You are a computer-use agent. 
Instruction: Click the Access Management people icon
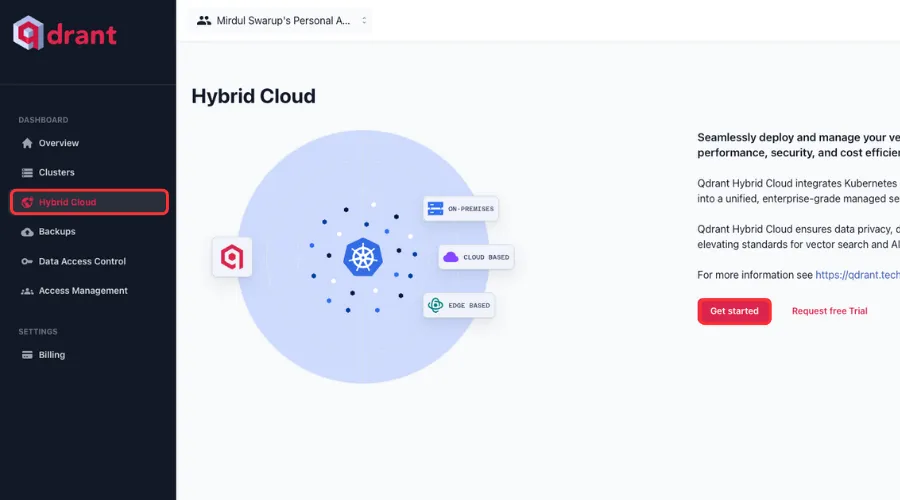coord(27,291)
